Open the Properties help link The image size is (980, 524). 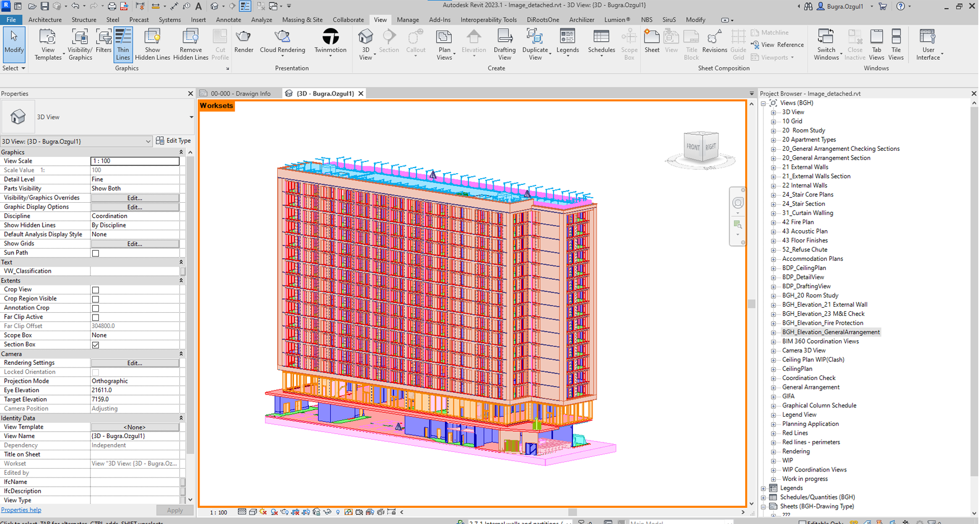coord(21,510)
